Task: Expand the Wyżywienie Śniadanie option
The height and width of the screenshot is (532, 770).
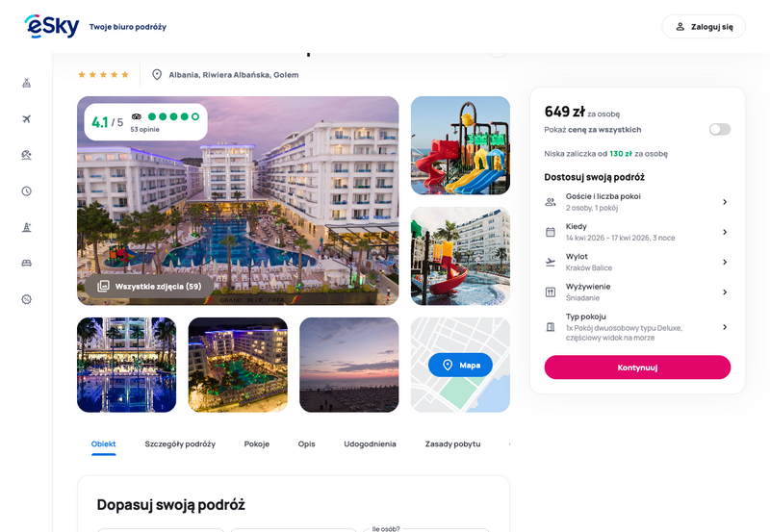Action: [637, 292]
